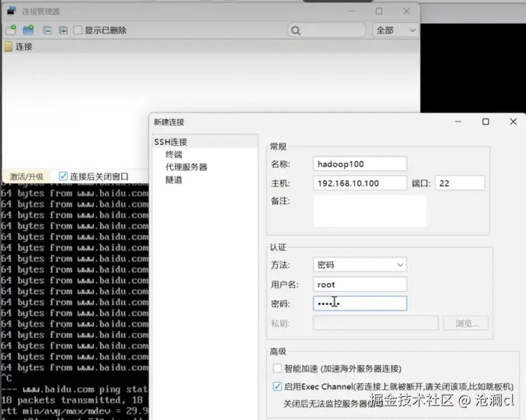The height and width of the screenshot is (420, 526).
Task: Click the 激活/升级 button
Action: [x=27, y=176]
